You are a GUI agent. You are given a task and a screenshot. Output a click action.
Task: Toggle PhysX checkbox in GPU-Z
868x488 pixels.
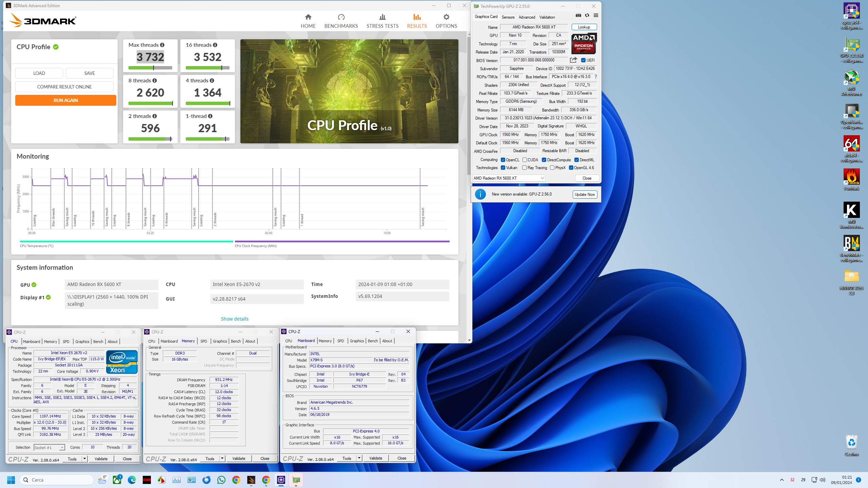[552, 168]
